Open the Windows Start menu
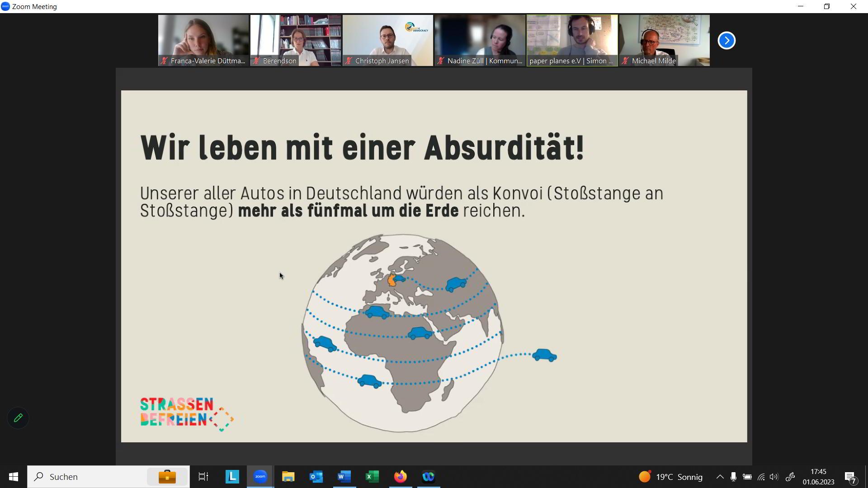Screen dimensions: 868x488 13,477
